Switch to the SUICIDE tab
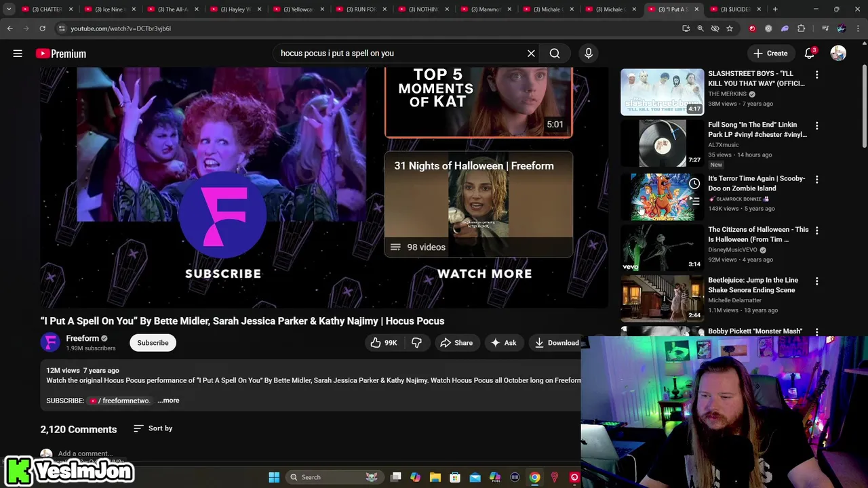Image resolution: width=868 pixels, height=488 pixels. tap(735, 9)
